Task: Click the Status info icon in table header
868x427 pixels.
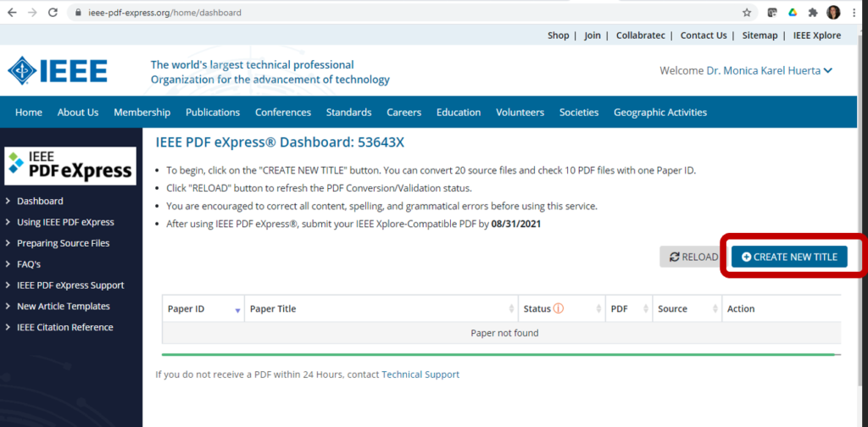Action: point(559,308)
